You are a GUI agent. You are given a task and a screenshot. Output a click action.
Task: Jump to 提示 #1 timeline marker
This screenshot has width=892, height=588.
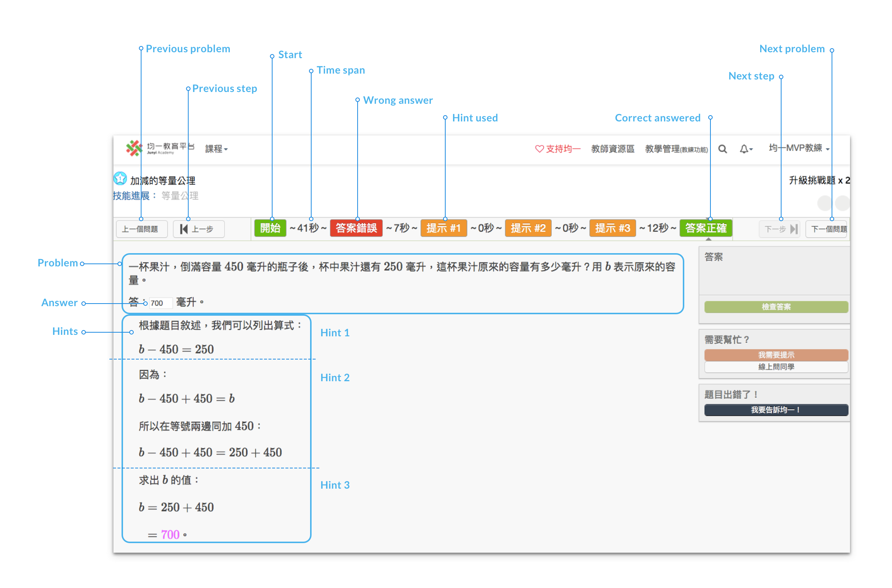(443, 228)
